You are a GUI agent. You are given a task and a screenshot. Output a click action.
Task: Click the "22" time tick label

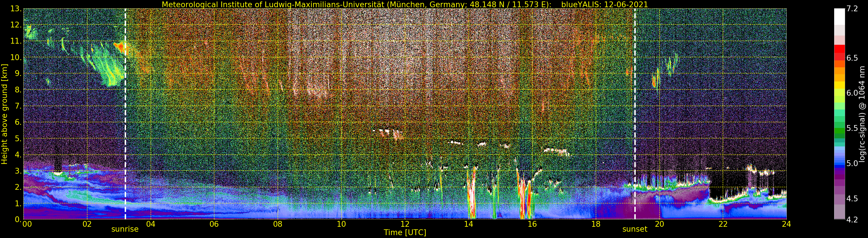[723, 224]
